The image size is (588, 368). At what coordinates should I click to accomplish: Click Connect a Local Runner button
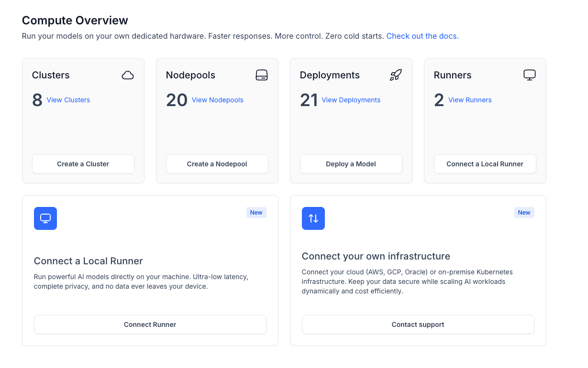coord(485,164)
